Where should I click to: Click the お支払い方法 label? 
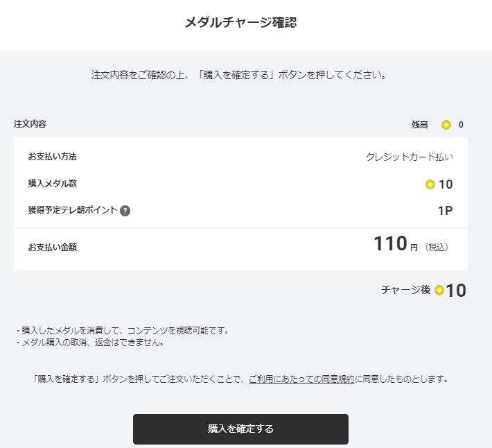pyautogui.click(x=52, y=157)
